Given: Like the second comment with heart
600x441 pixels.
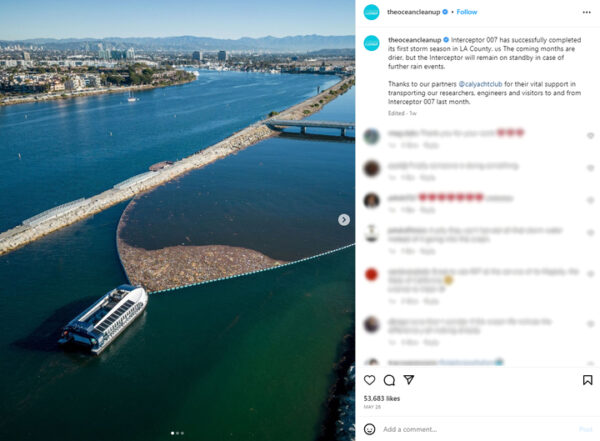Looking at the screenshot, I should point(590,168).
